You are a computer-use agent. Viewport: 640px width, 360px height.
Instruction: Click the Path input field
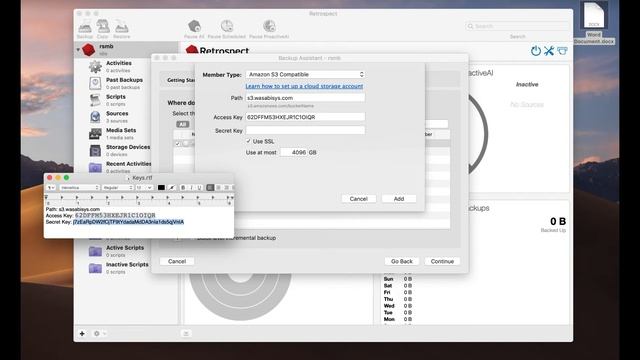pos(305,98)
